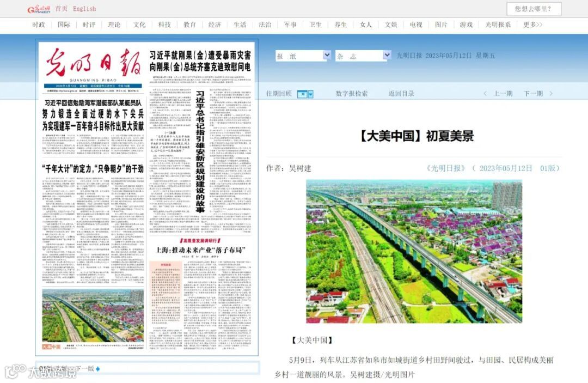588x383 pixels.
Task: Click the right chevron after 下一期
Action: [x=551, y=93]
